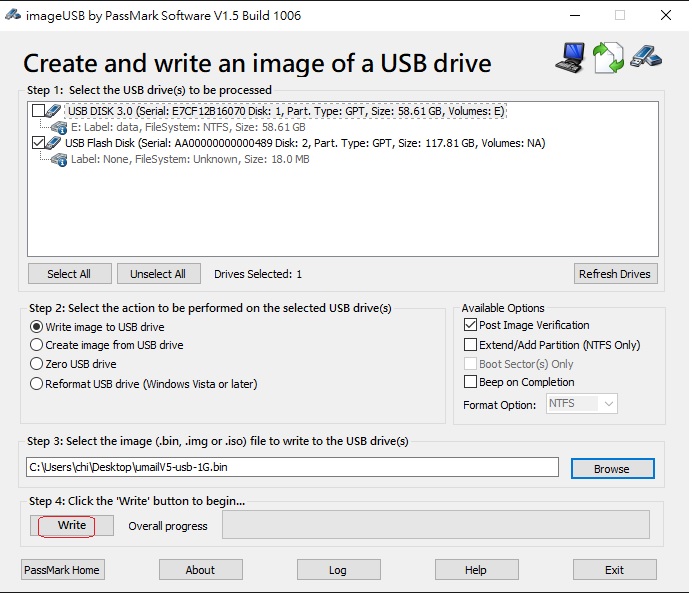Disable Post Image Verification option
This screenshot has width=692, height=593.
[471, 325]
